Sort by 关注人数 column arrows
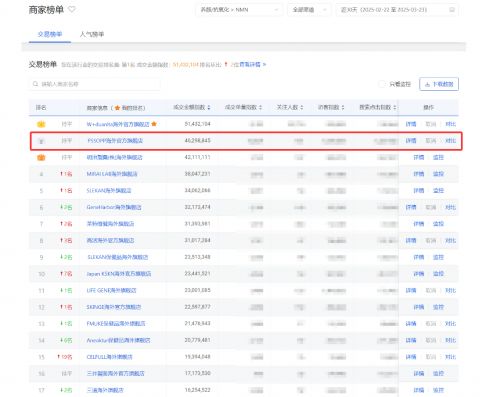The width and height of the screenshot is (500, 397). point(302,107)
